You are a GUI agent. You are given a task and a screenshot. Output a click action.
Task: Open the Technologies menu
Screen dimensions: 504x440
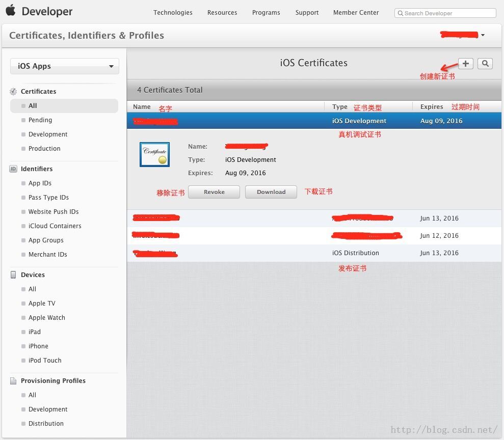173,13
